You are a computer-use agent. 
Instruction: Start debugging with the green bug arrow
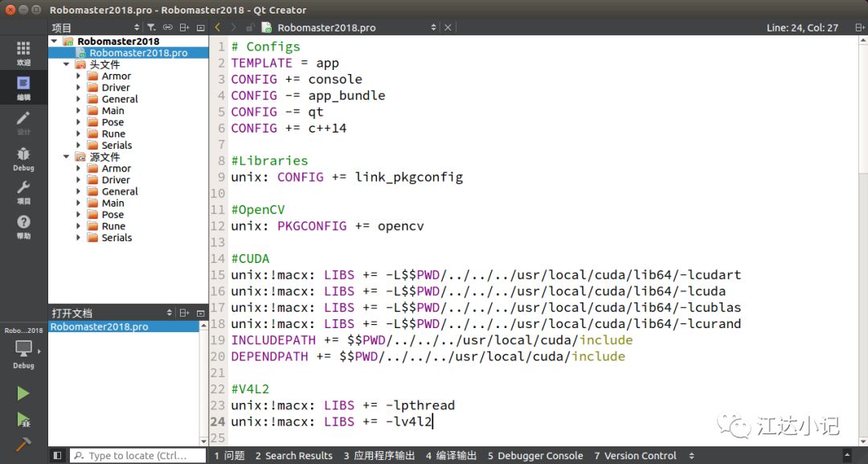point(23,419)
